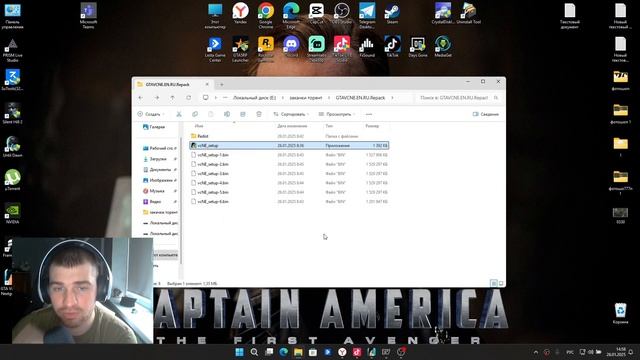
Task: Click the Cut scissors icon
Action: pyautogui.click(x=179, y=114)
